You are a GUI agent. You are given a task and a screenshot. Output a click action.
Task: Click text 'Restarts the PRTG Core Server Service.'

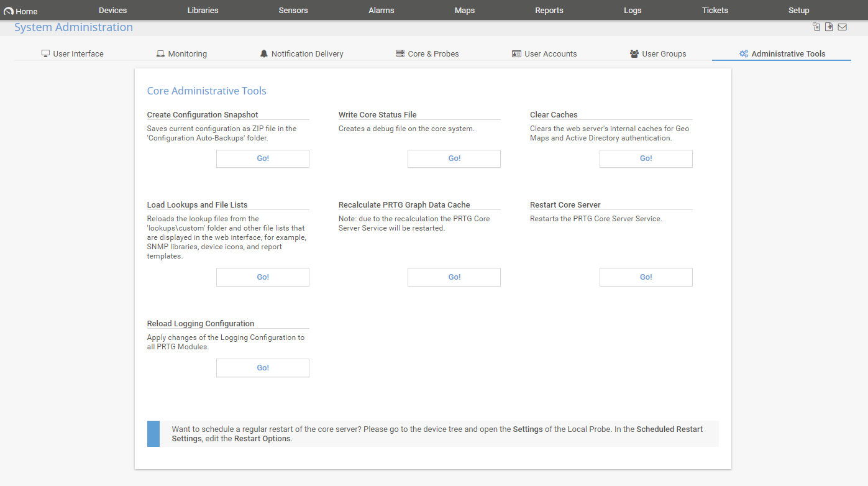point(596,219)
